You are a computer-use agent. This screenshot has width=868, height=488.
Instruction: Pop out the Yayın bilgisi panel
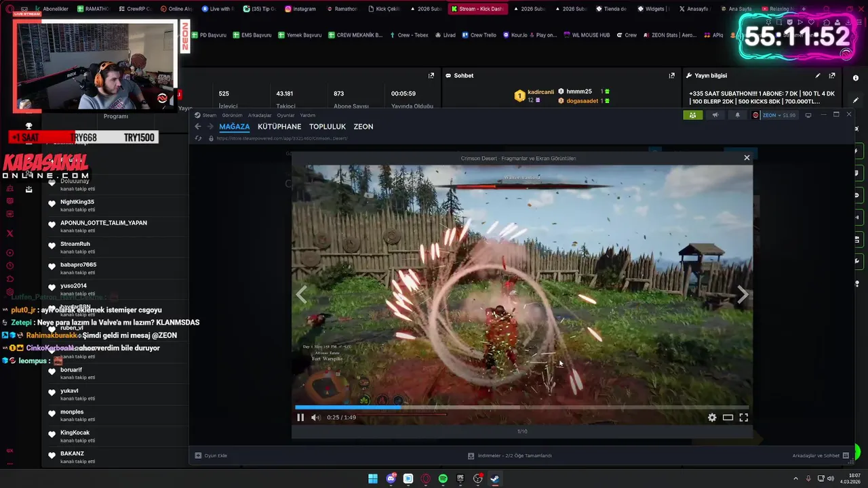(x=832, y=76)
